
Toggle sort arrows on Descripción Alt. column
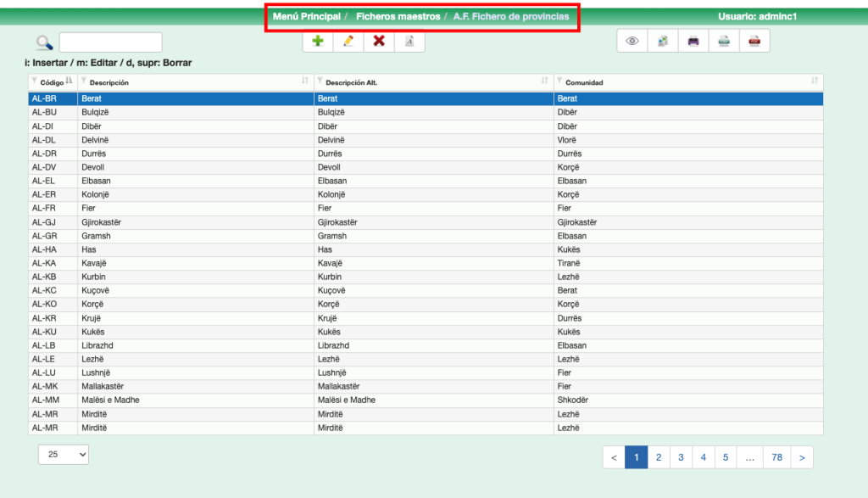coord(544,81)
